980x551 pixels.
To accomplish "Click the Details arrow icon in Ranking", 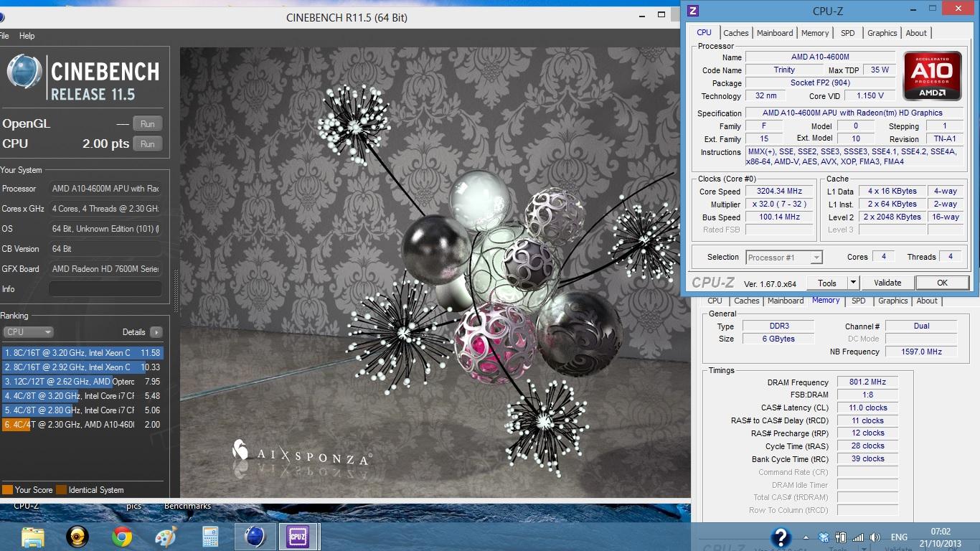I will [x=156, y=332].
